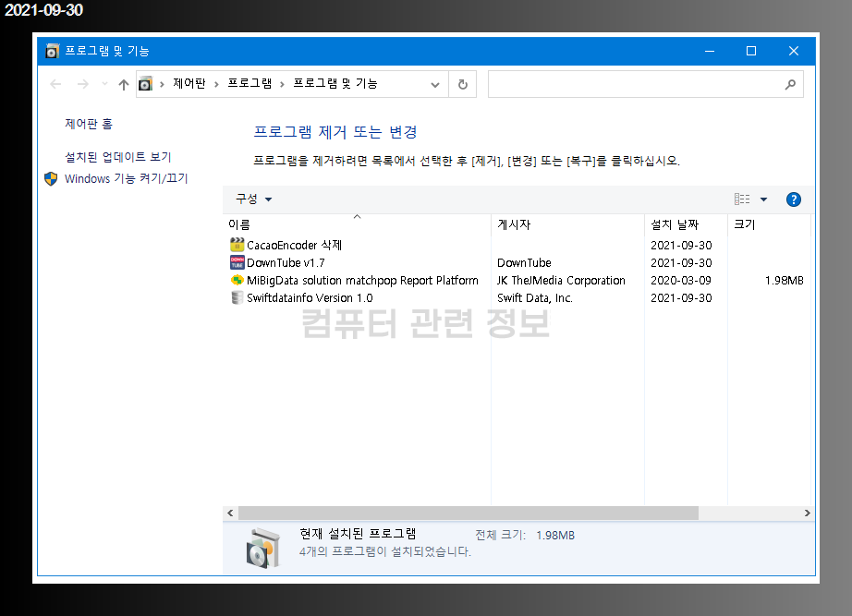Click DownTube install date 2021-09-30
Screen dimensions: 852x616
(681, 263)
